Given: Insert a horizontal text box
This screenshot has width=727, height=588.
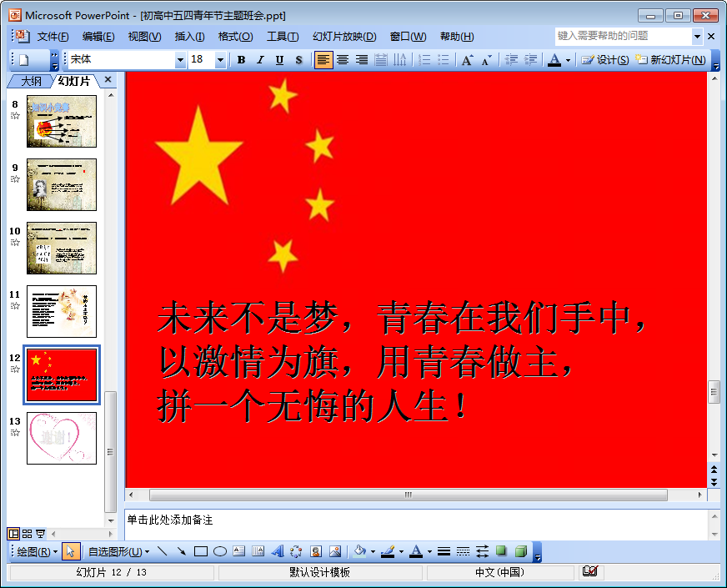Looking at the screenshot, I should click(x=239, y=551).
